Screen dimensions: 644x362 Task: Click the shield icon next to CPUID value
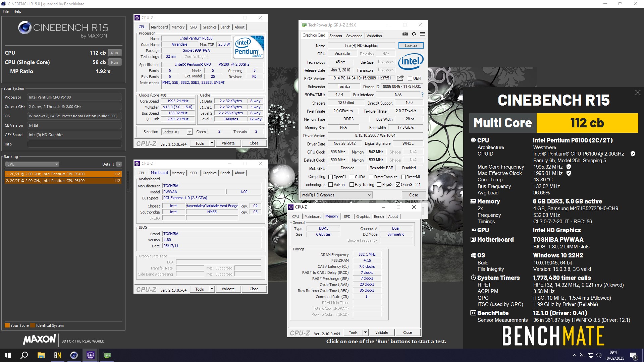click(633, 154)
